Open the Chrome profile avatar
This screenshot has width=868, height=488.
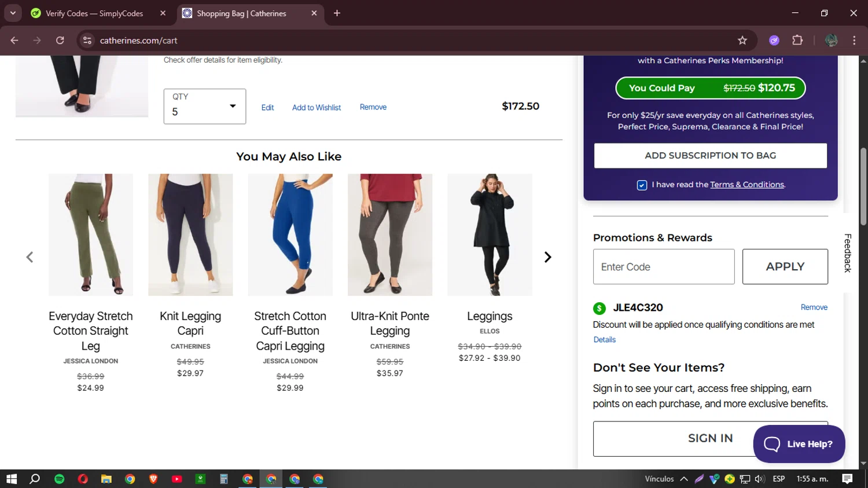tap(832, 41)
